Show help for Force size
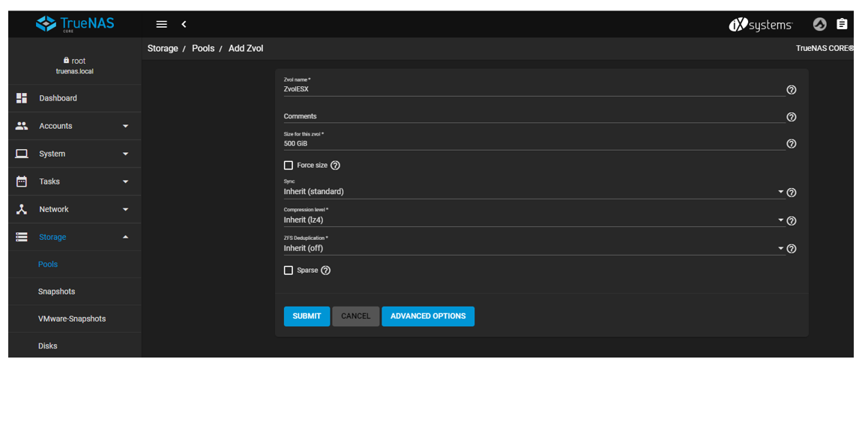 (x=335, y=166)
